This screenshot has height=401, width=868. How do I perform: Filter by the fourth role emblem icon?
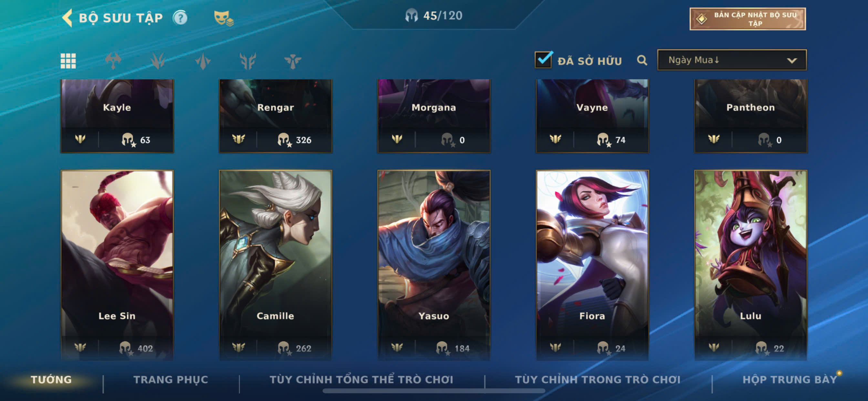(248, 61)
